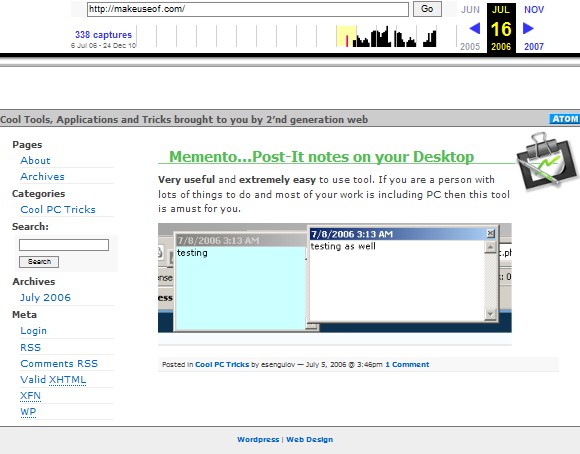Close the 'testing as well' note with X
The image size is (580, 454).
(x=490, y=233)
